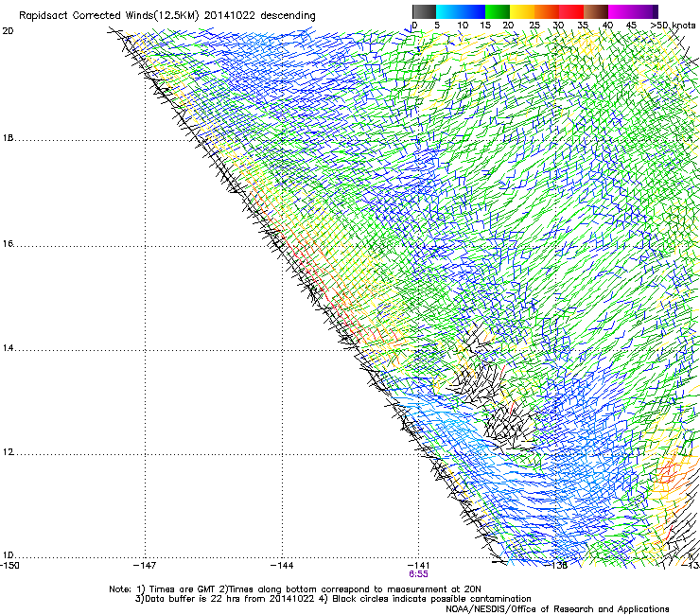
Task: Click the purple time stamp '6:55'
Action: 418,574
